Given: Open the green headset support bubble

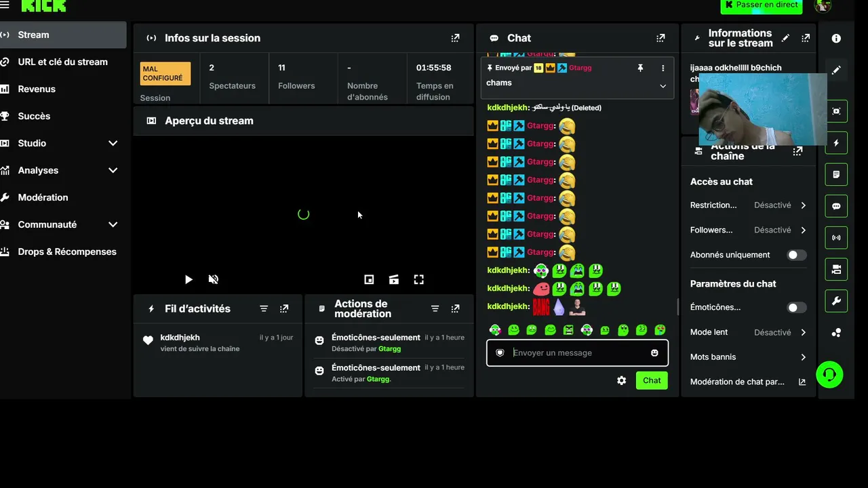Looking at the screenshot, I should (829, 374).
